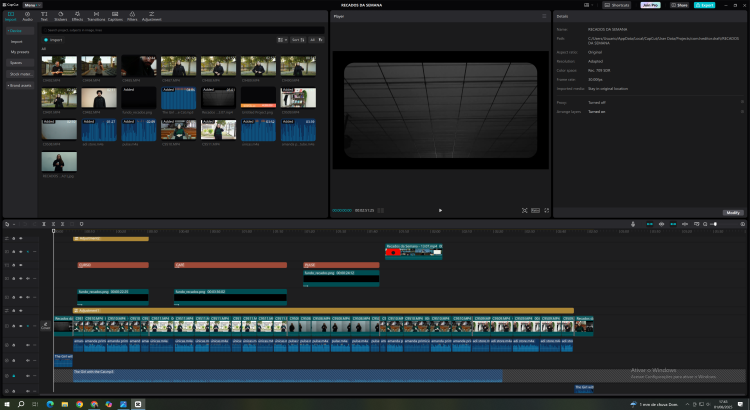Expand the Brand assets section in sidebar
The width and height of the screenshot is (750, 410).
20,85
